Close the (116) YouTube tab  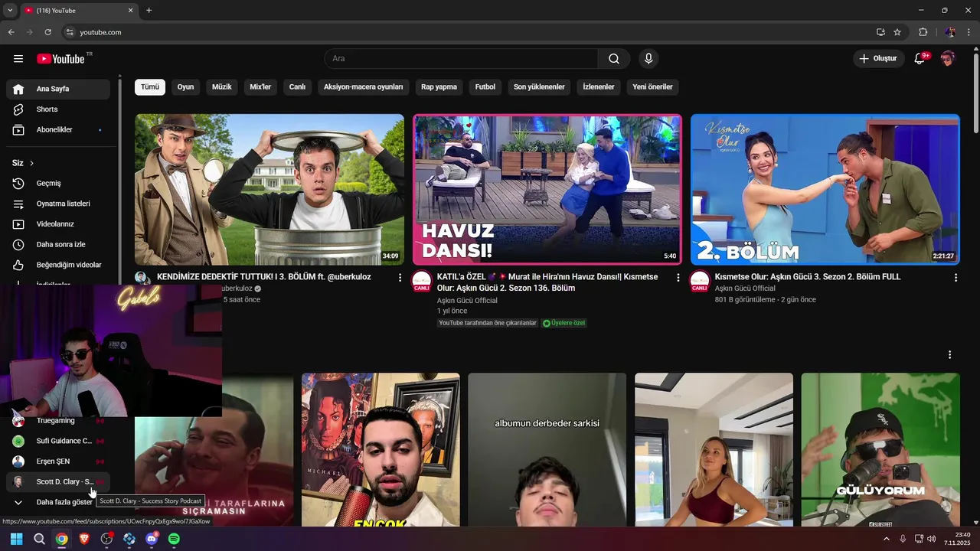[130, 11]
